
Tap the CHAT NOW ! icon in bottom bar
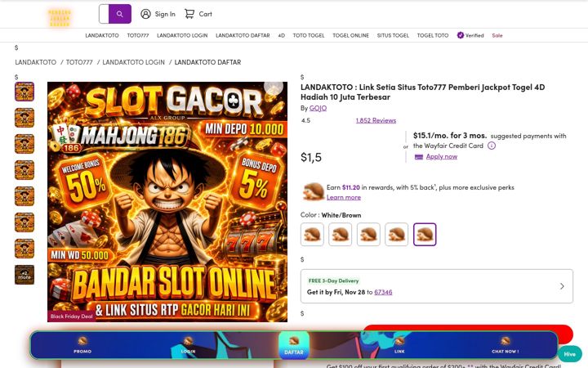click(x=506, y=341)
